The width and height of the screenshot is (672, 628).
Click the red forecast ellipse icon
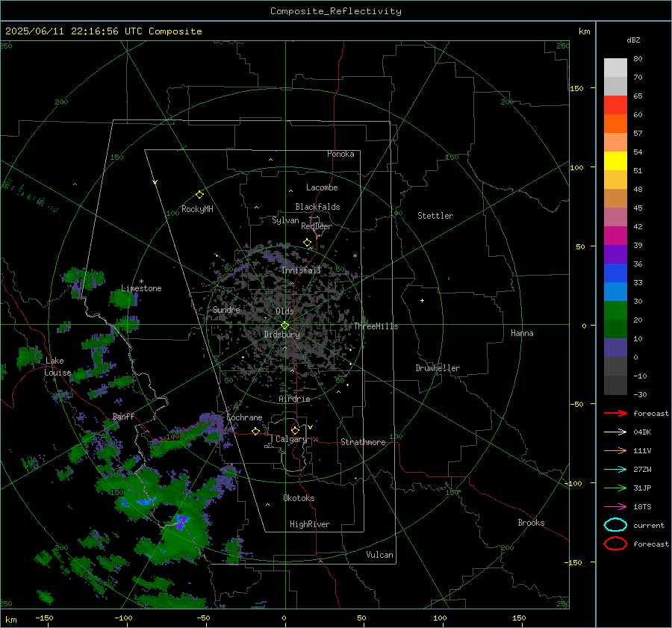pos(615,544)
